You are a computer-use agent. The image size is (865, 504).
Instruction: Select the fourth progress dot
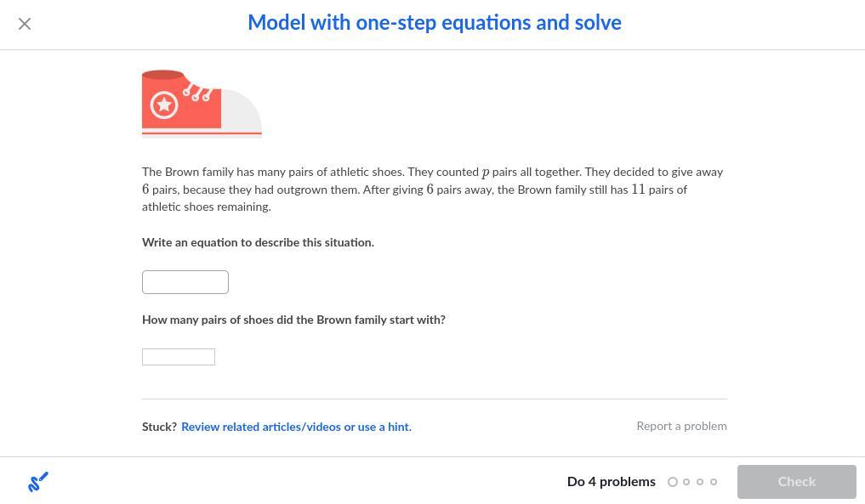(x=714, y=482)
